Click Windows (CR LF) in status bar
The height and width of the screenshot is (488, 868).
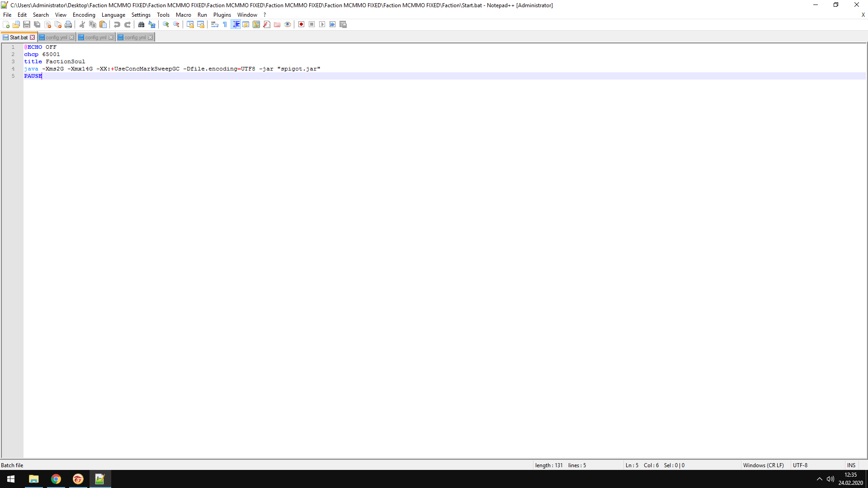tap(763, 465)
